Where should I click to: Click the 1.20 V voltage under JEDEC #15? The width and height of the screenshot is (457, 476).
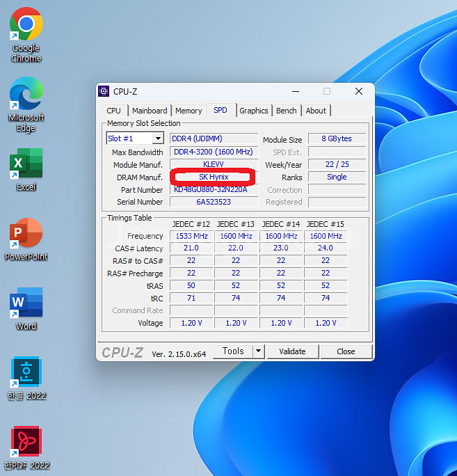pos(326,323)
